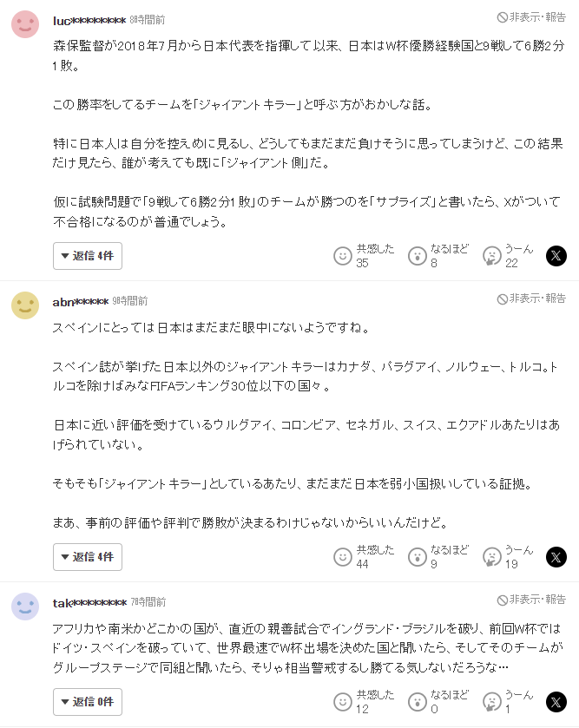Click なるほど face icon on luc's comment
This screenshot has height=728, width=579.
pos(418,256)
